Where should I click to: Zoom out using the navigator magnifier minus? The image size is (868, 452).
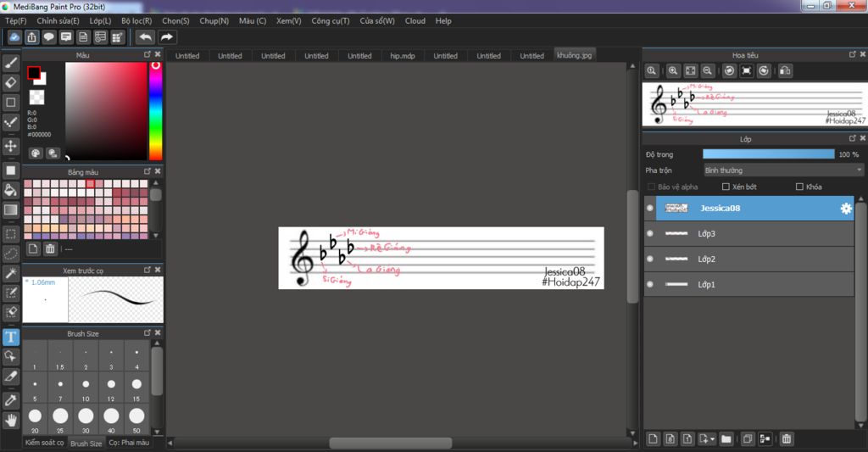coord(708,71)
